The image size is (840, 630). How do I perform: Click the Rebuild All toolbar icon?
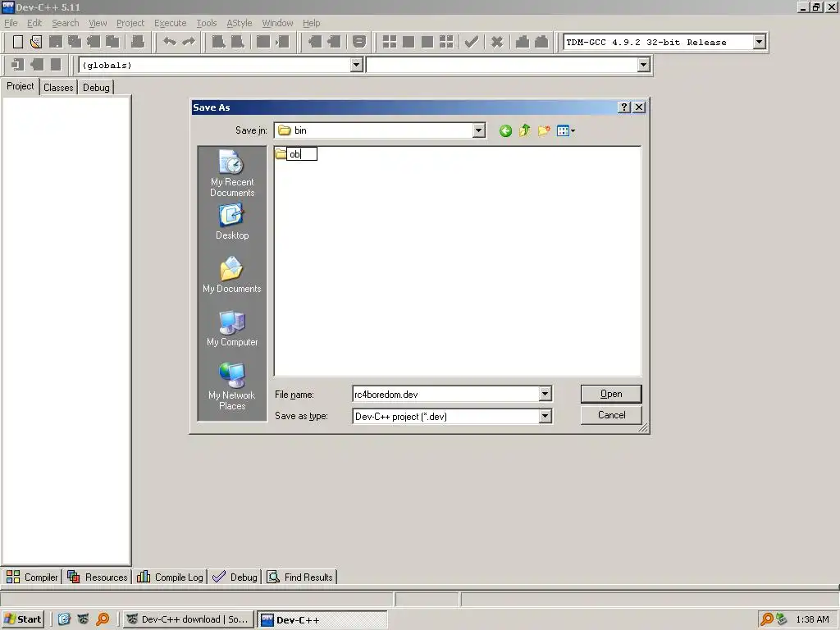tap(446, 42)
